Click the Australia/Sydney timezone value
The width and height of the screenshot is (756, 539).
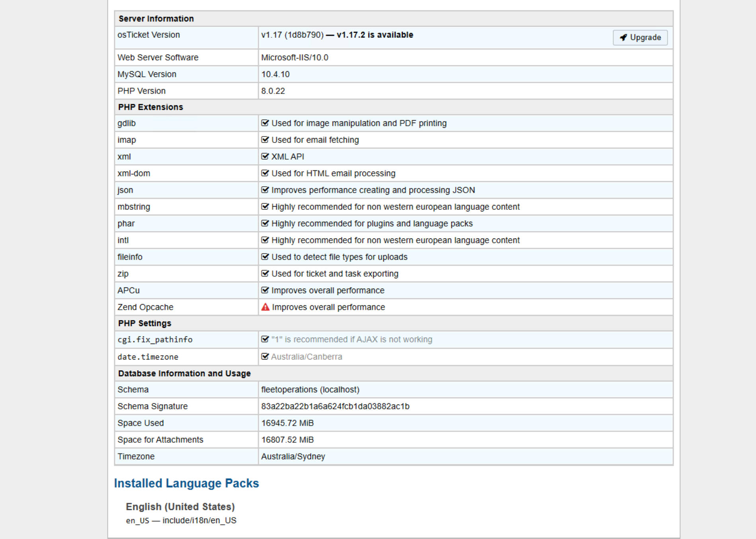coord(293,457)
